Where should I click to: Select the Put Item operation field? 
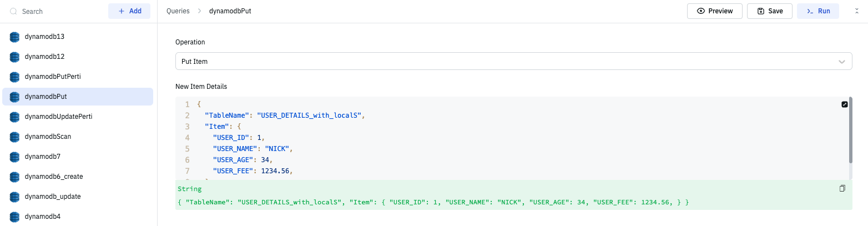[x=499, y=62]
